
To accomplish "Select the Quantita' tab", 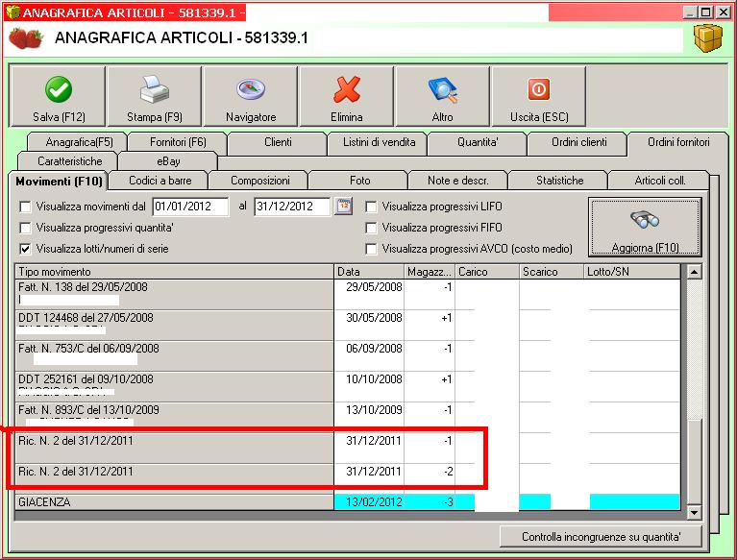I will (x=478, y=142).
